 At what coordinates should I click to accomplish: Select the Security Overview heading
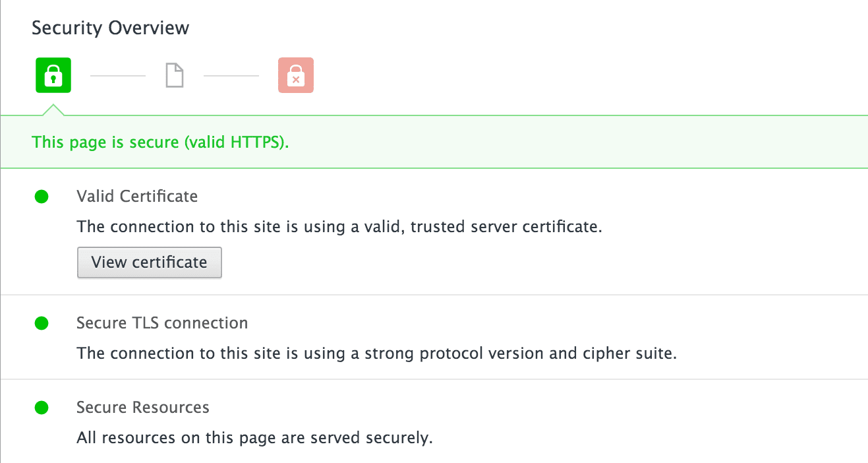pyautogui.click(x=109, y=28)
